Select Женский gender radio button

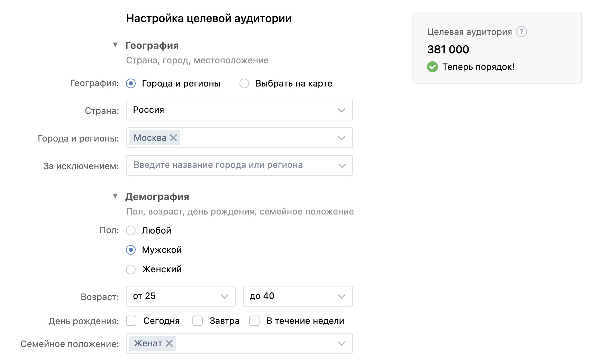click(131, 269)
